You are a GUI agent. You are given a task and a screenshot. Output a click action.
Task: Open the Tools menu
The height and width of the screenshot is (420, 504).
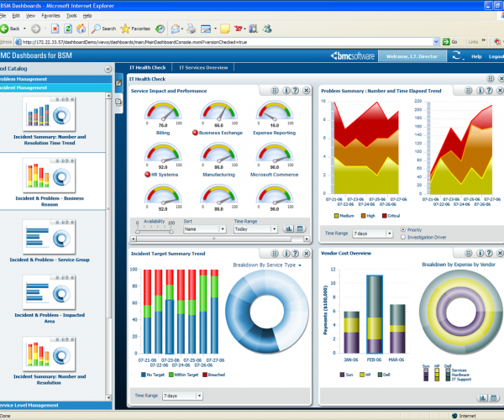tap(71, 16)
